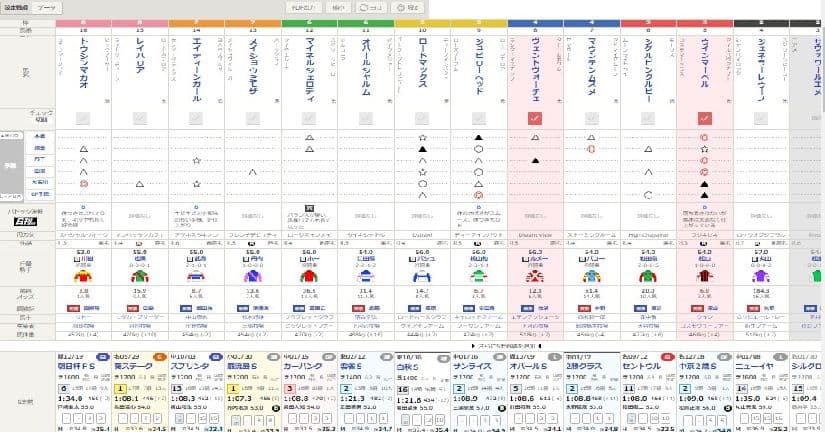This screenshot has height=432, width=825.
Task: Check the box for オパールシャルム
Action: click(x=365, y=118)
